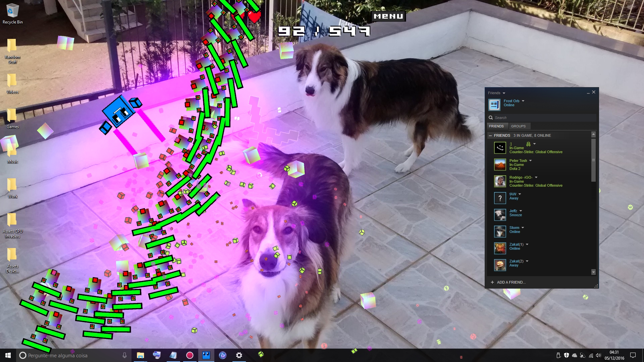Click the search magnifier in the Friends window

point(491,118)
